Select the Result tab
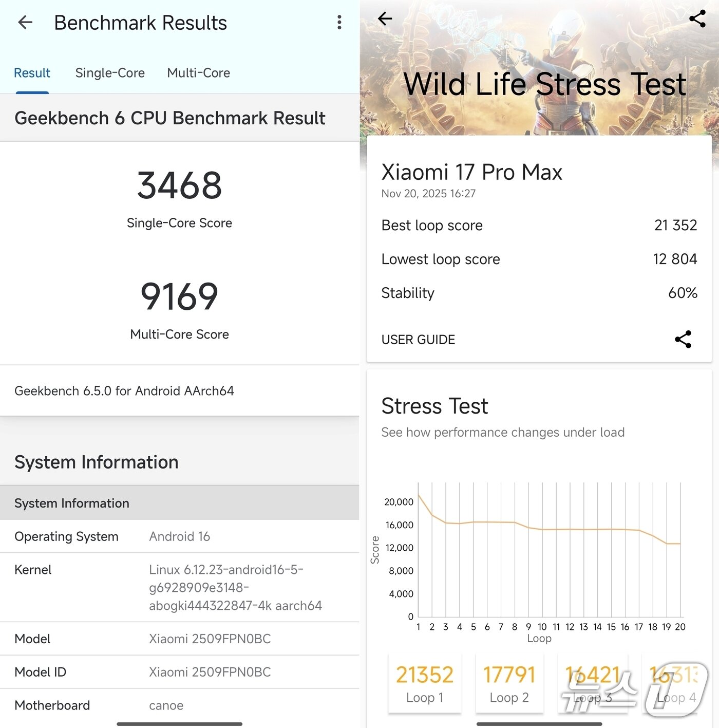Image resolution: width=719 pixels, height=728 pixels. click(32, 73)
